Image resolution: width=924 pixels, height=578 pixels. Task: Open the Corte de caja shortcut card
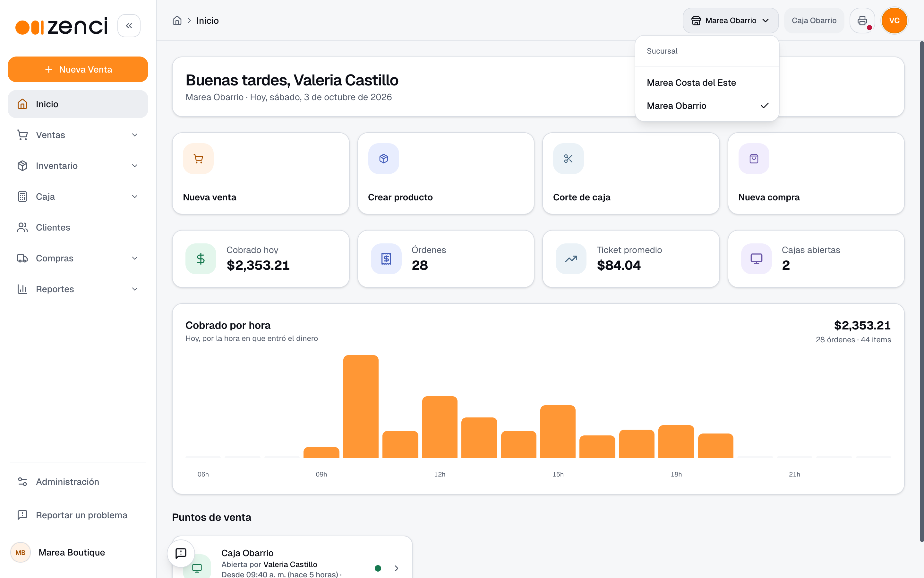pyautogui.click(x=631, y=173)
